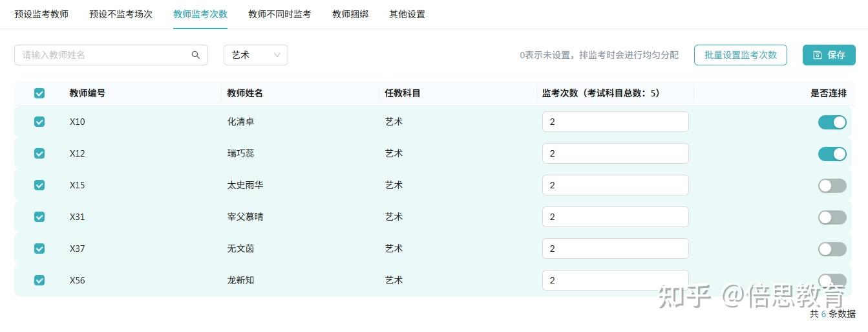Screen dimensions: 868x332
Task: Click 监考次数 input for teacher X12
Action: [x=615, y=153]
